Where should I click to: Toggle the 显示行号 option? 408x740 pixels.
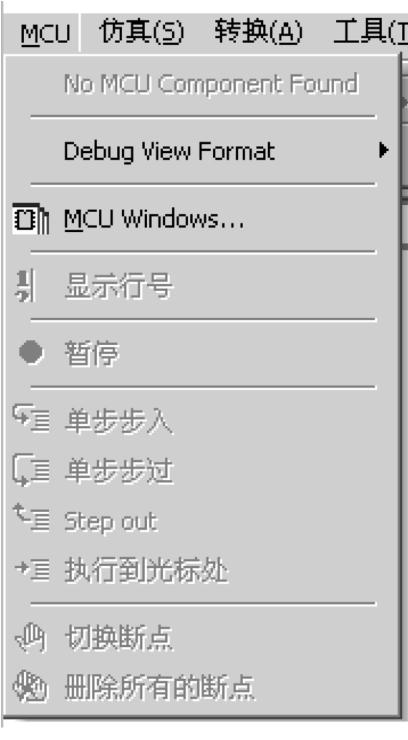203,286
